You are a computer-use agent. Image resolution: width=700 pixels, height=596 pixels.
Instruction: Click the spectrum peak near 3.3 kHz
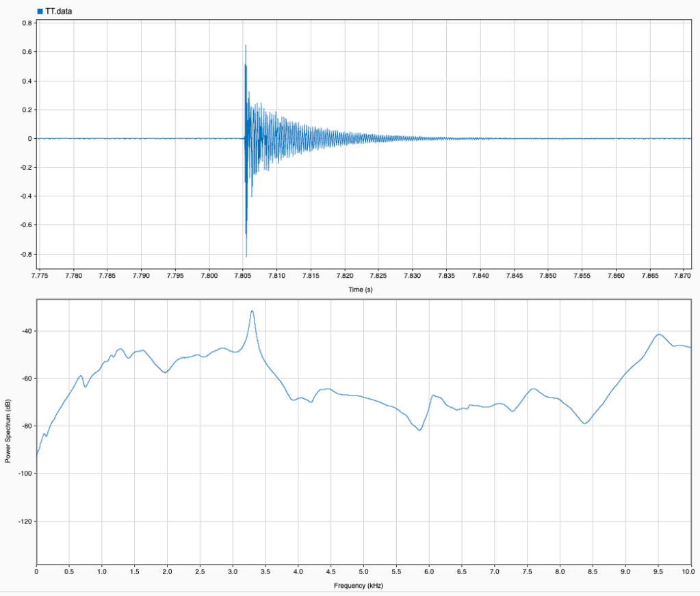pyautogui.click(x=252, y=311)
